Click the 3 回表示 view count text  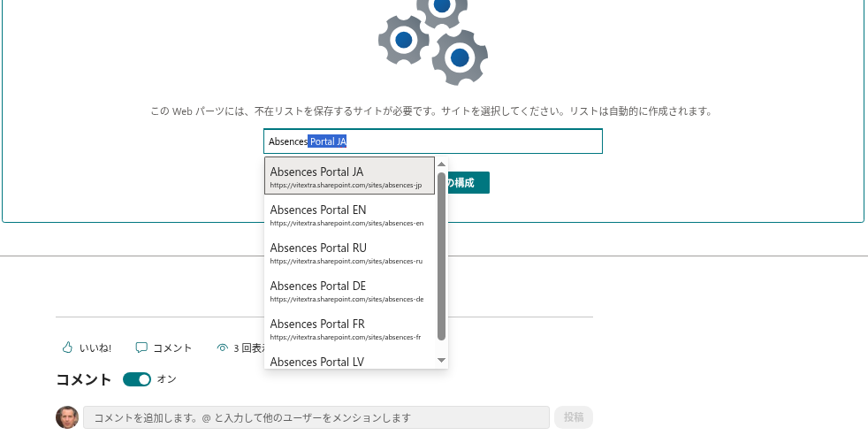(249, 348)
